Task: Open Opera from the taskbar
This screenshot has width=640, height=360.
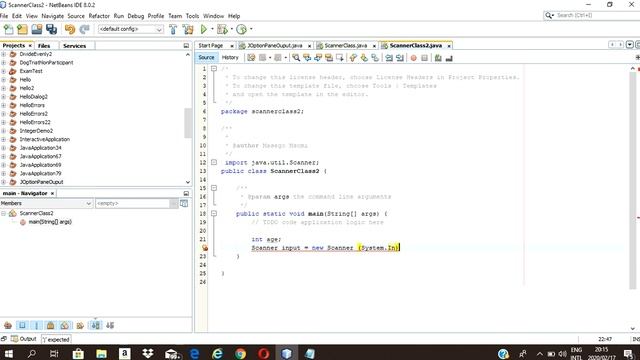Action: [264, 353]
